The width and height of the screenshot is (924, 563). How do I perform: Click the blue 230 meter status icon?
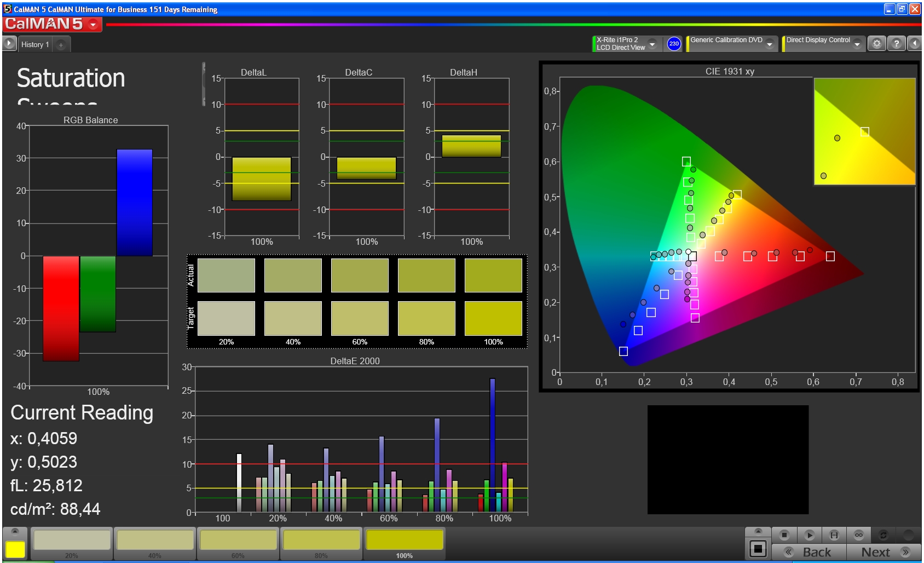(x=674, y=44)
